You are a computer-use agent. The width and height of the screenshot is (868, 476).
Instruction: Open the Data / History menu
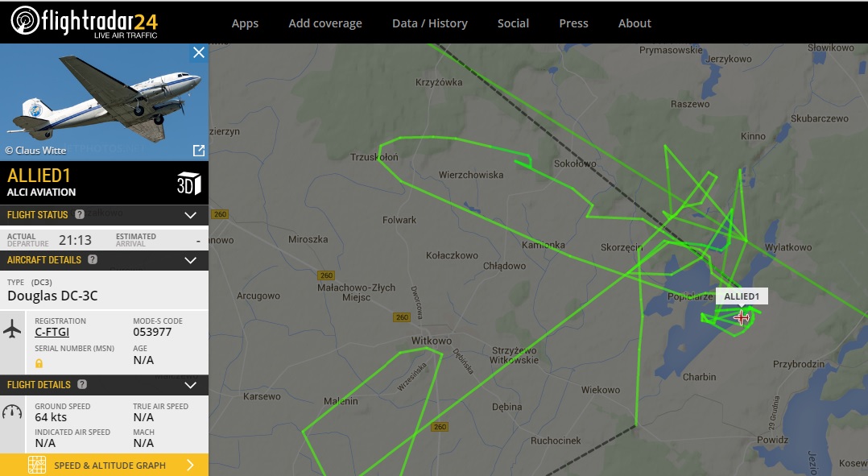click(x=430, y=23)
